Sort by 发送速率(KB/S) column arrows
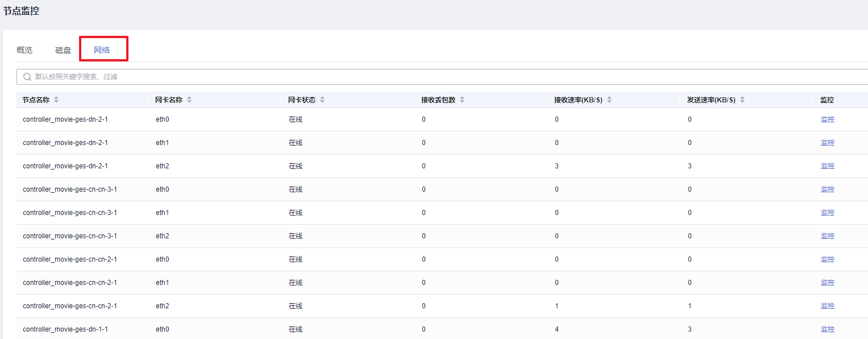Viewport: 868px width, 339px height. tap(742, 100)
